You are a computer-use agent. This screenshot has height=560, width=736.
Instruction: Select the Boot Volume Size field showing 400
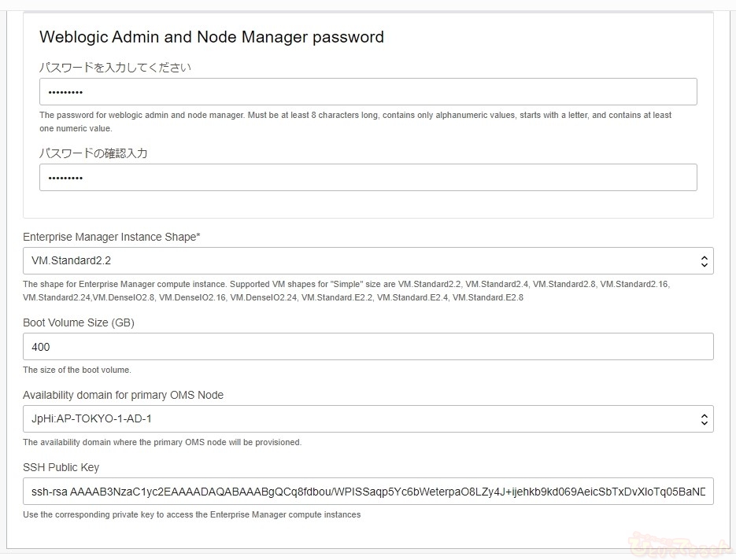tap(368, 347)
